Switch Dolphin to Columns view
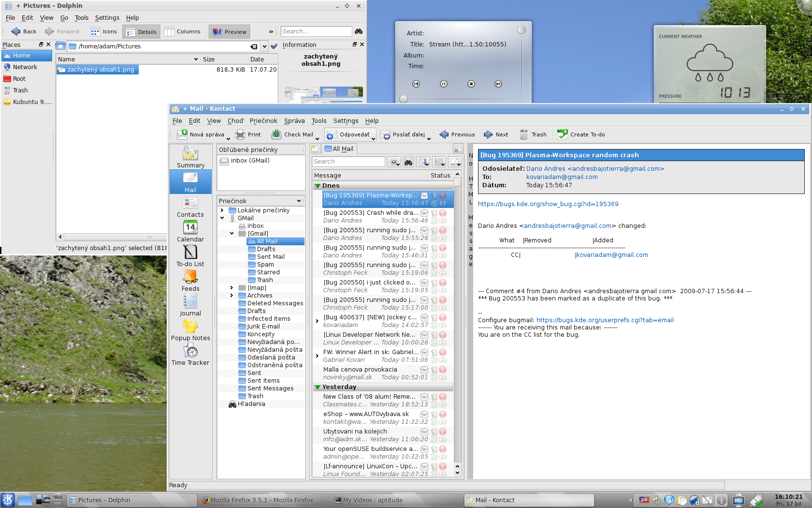This screenshot has height=508, width=812. [182, 31]
